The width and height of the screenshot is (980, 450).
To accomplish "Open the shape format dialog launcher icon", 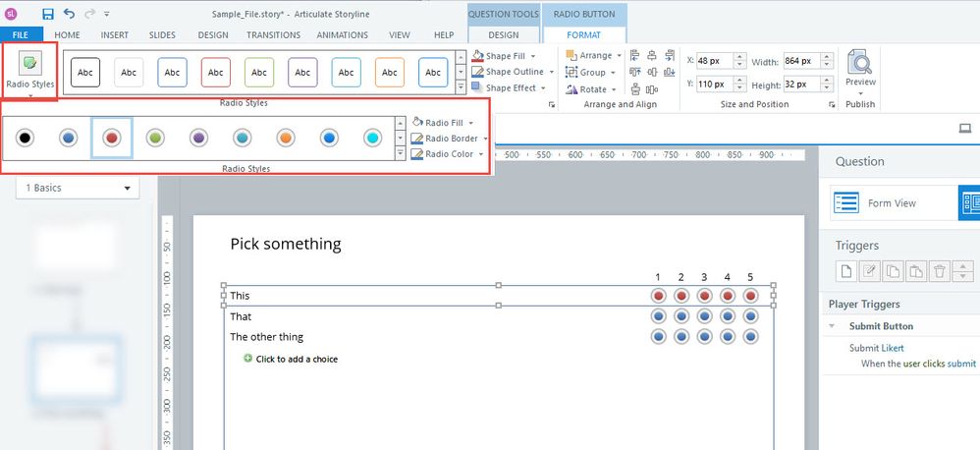I will [552, 104].
